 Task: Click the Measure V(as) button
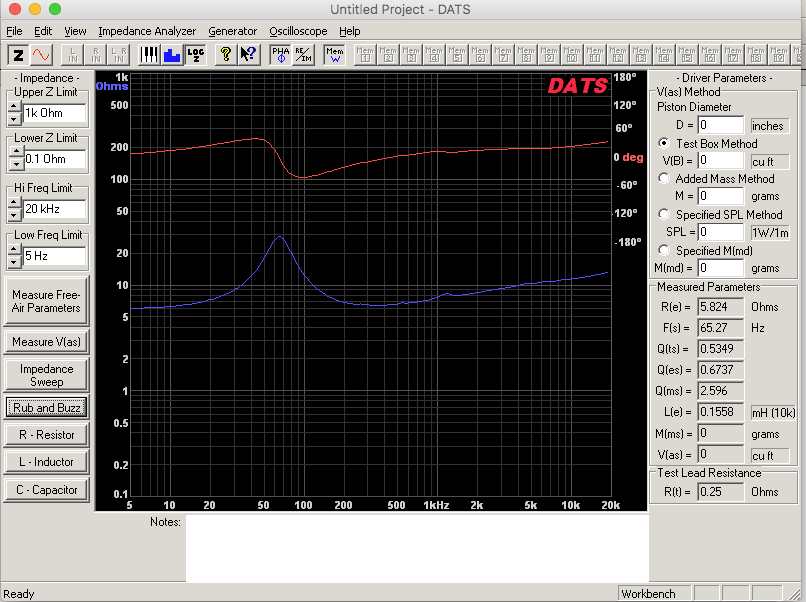pos(46,342)
